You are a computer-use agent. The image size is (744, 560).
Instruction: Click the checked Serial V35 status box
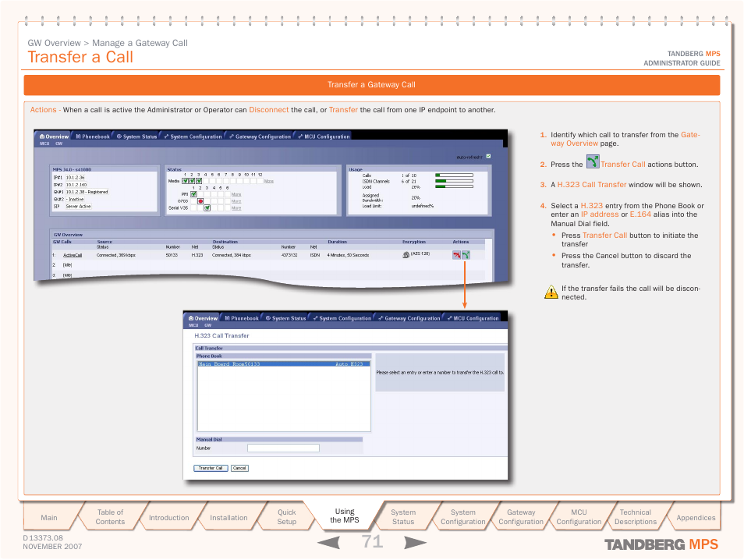[x=207, y=208]
